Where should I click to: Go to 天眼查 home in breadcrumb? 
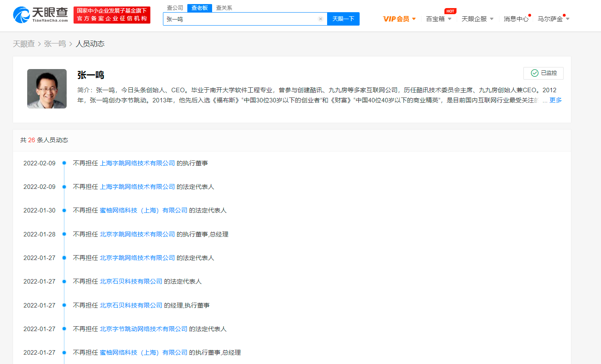24,44
